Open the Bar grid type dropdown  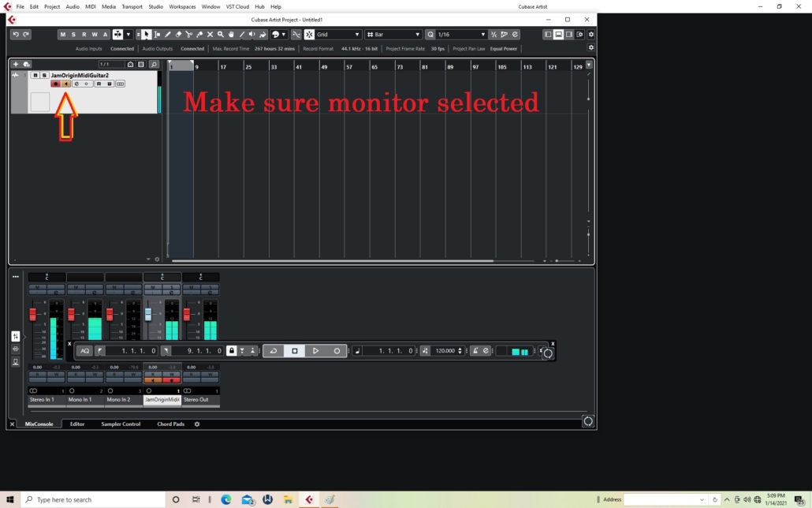[393, 34]
